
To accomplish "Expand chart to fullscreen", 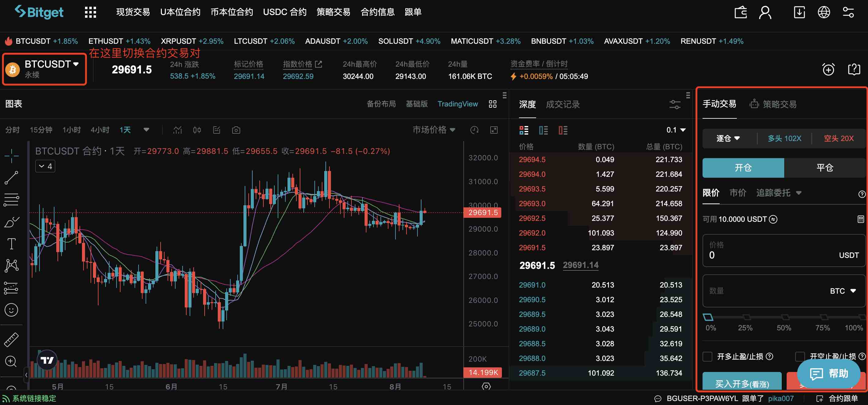I will 494,130.
